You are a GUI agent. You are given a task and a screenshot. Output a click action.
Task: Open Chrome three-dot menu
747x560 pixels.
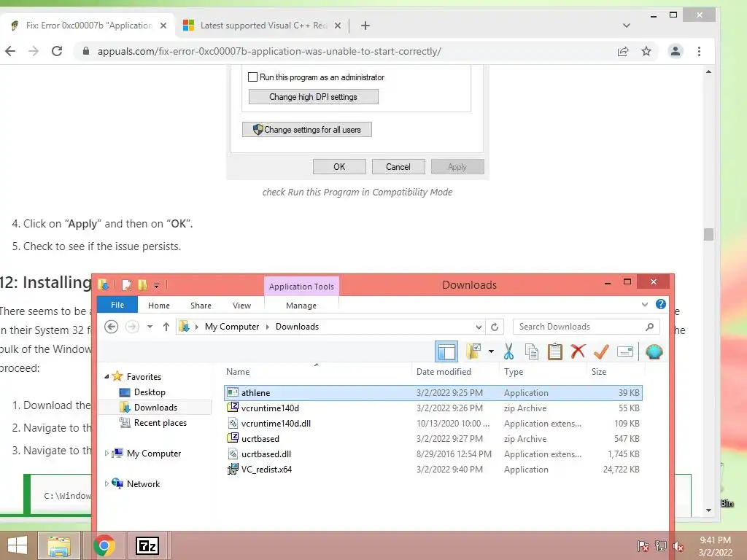coord(699,51)
